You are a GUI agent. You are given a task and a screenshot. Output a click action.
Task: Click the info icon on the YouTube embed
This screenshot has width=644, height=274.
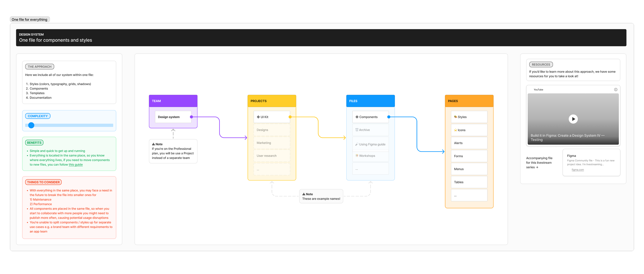616,89
